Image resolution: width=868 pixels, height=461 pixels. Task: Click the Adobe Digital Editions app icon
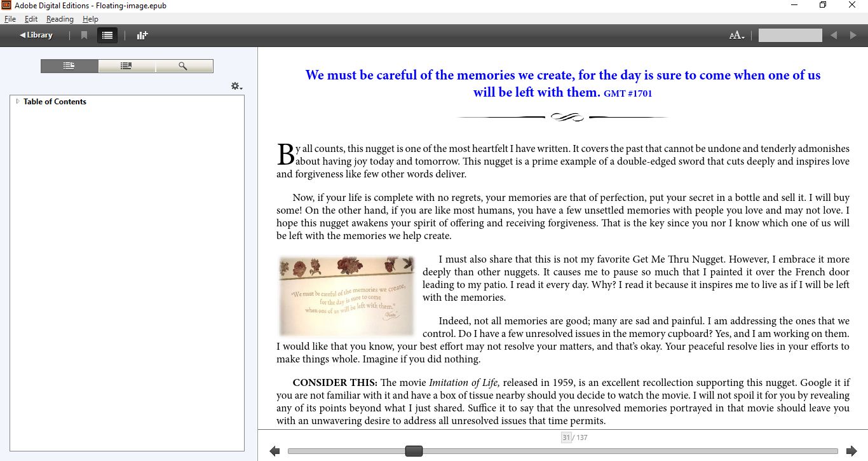(x=7, y=5)
